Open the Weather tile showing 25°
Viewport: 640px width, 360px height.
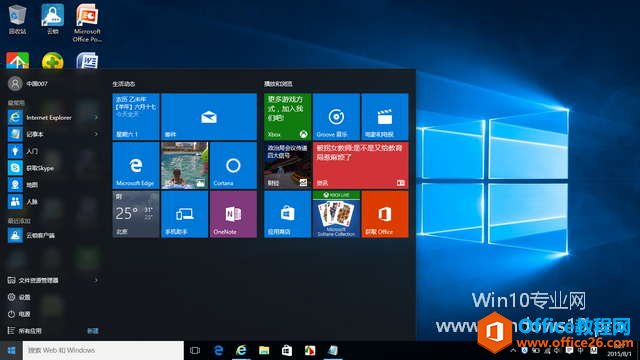[136, 214]
